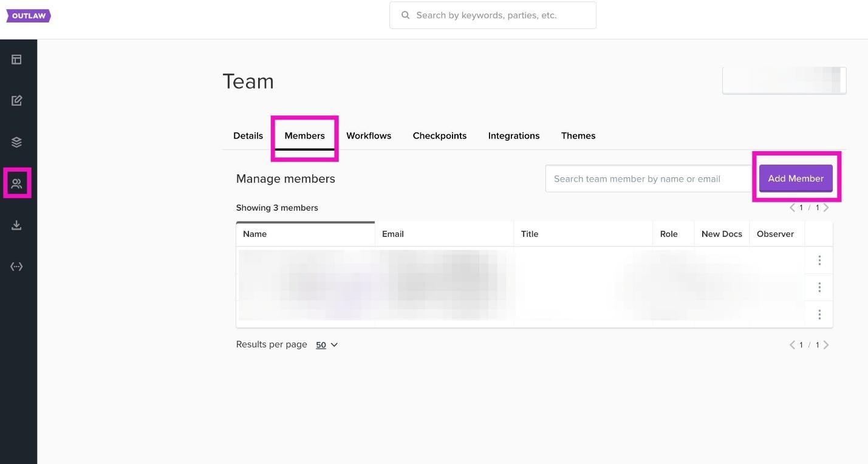Open the team selector dropdown at top right
The image size is (868, 464).
pyautogui.click(x=784, y=81)
